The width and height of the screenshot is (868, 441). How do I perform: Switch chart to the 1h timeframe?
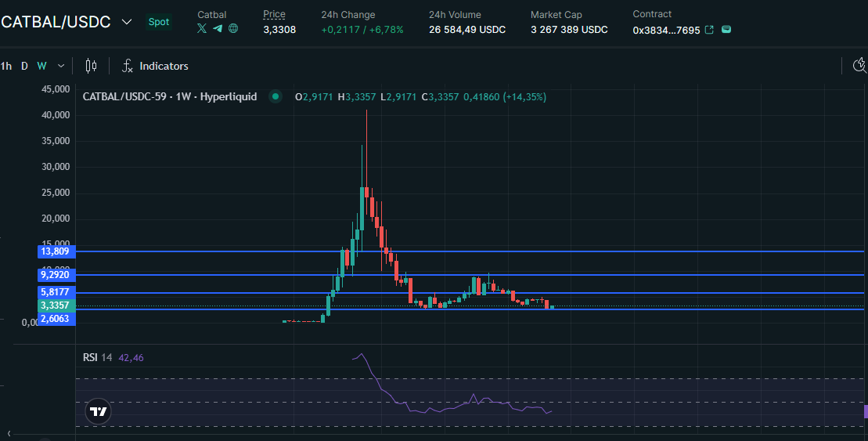(6, 66)
